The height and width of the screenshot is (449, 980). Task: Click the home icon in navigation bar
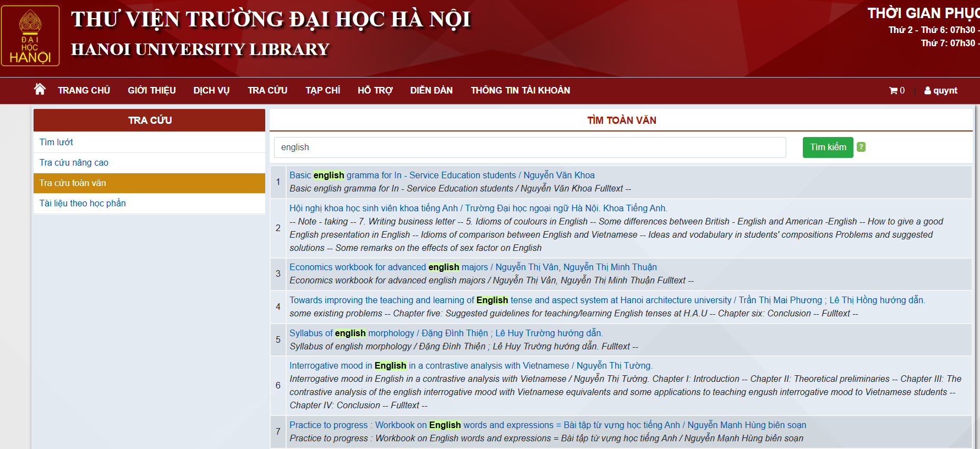(40, 89)
